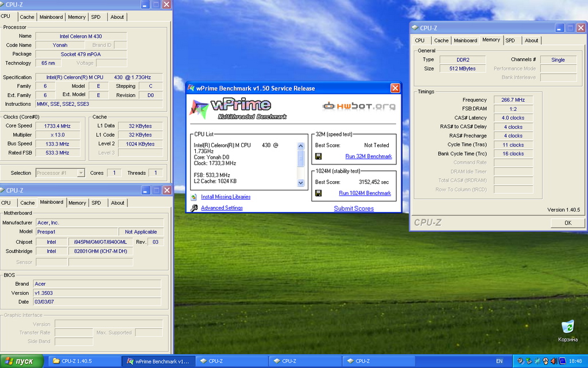Open SPD tab in top-left CPU-Z window
This screenshot has width=588, height=368.
96,17
